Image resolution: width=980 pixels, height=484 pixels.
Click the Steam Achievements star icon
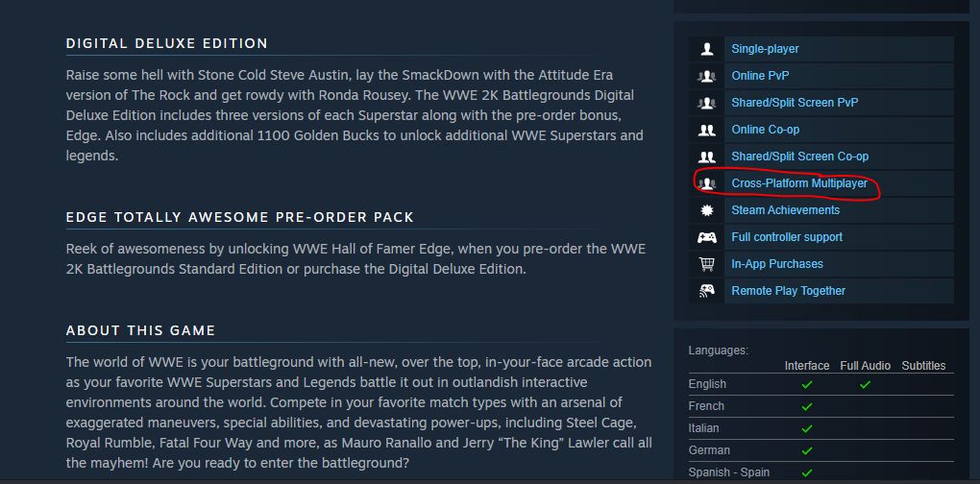(706, 210)
